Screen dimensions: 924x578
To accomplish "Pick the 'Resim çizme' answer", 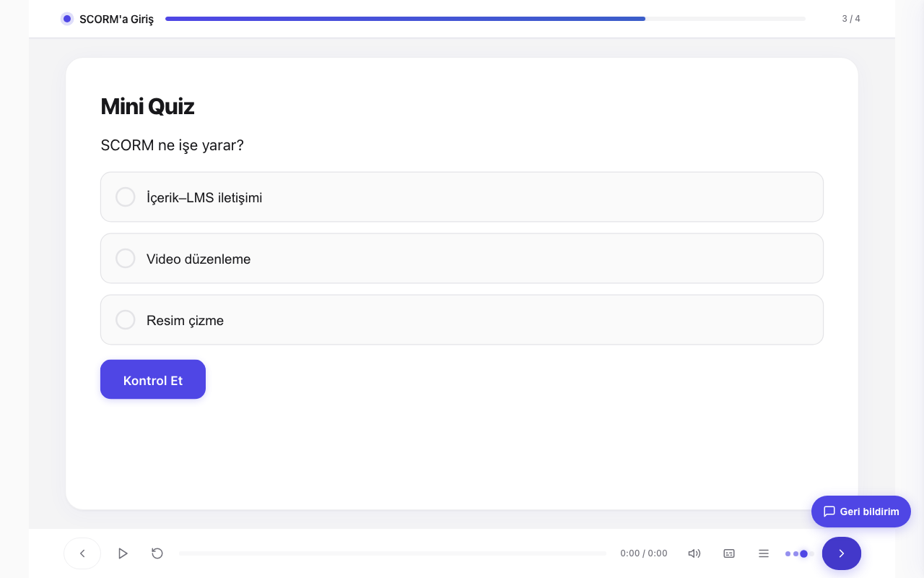I will pyautogui.click(x=462, y=320).
